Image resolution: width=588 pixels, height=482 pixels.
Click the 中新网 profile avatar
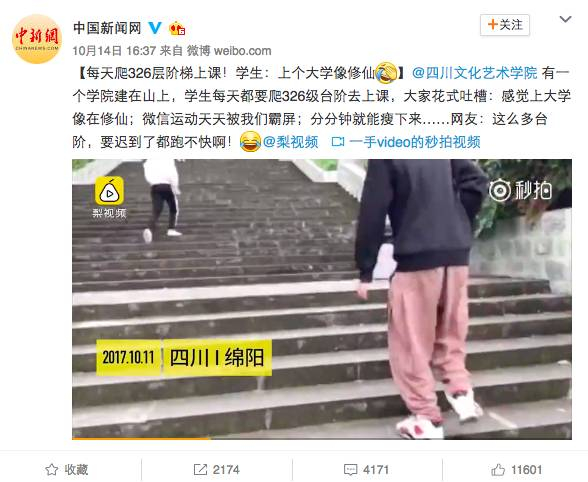tap(37, 39)
